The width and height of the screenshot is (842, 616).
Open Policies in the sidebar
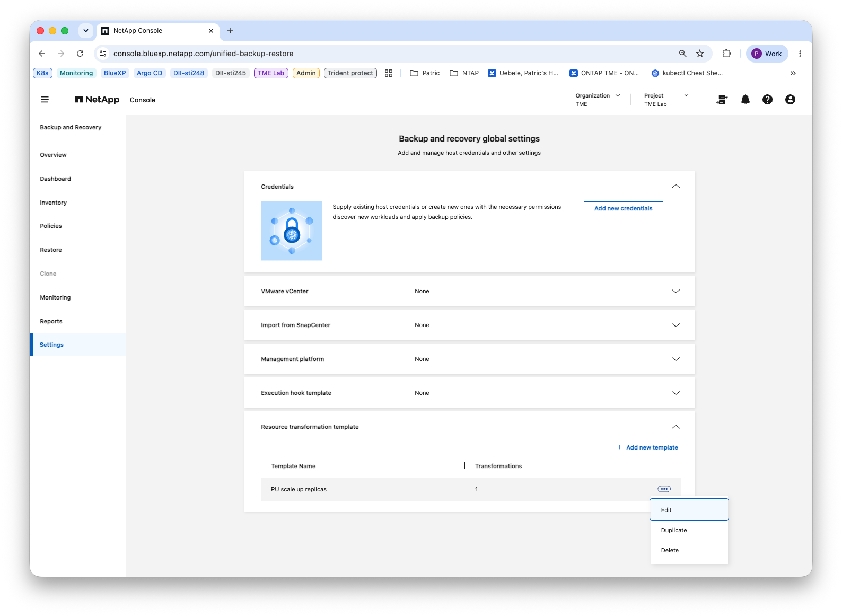coord(78,226)
